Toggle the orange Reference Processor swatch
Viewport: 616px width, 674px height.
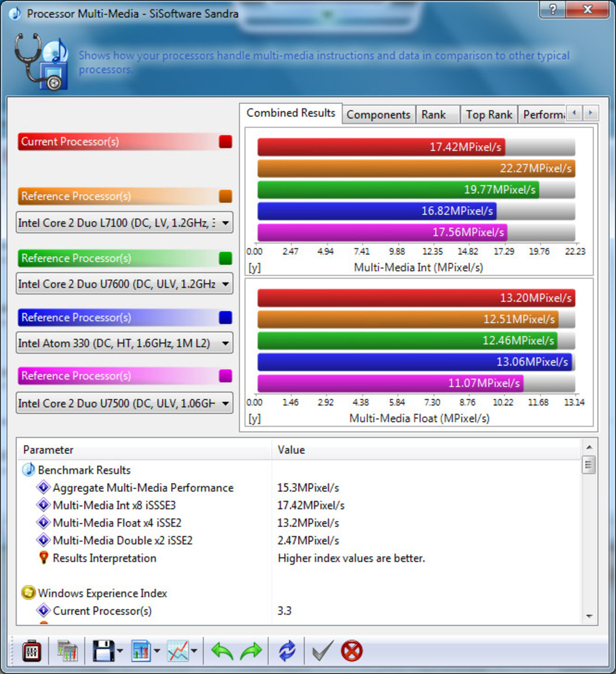click(226, 196)
